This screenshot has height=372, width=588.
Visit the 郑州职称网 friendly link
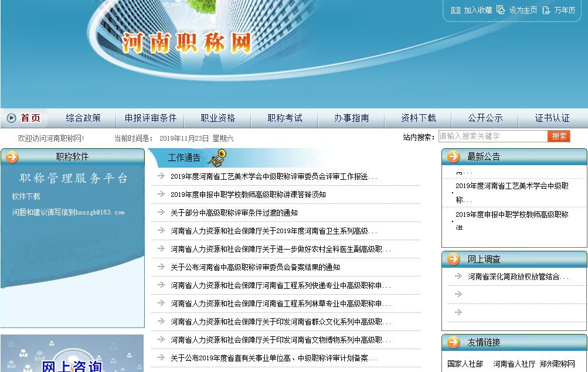coord(558,364)
